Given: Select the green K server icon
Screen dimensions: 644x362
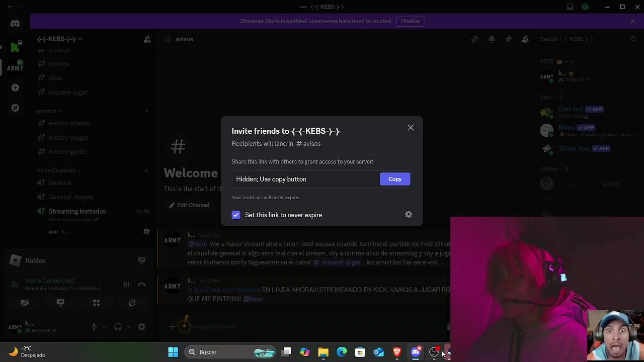Looking at the screenshot, I should [x=15, y=47].
